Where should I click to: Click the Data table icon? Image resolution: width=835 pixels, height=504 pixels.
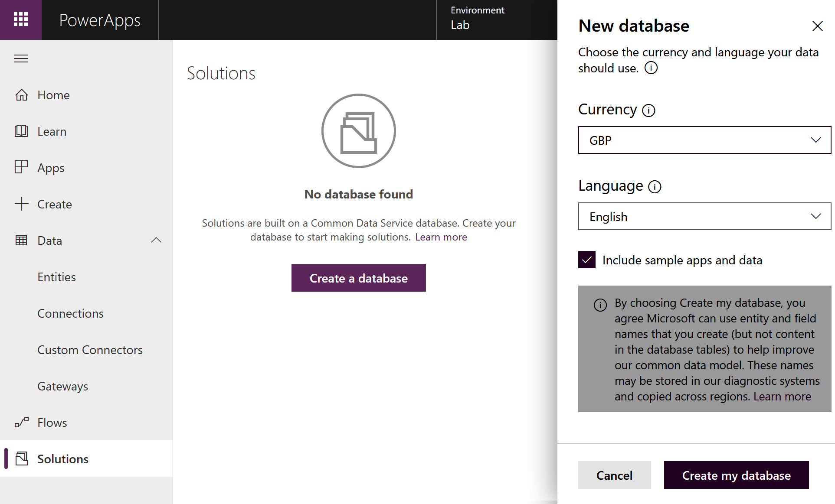coord(21,240)
